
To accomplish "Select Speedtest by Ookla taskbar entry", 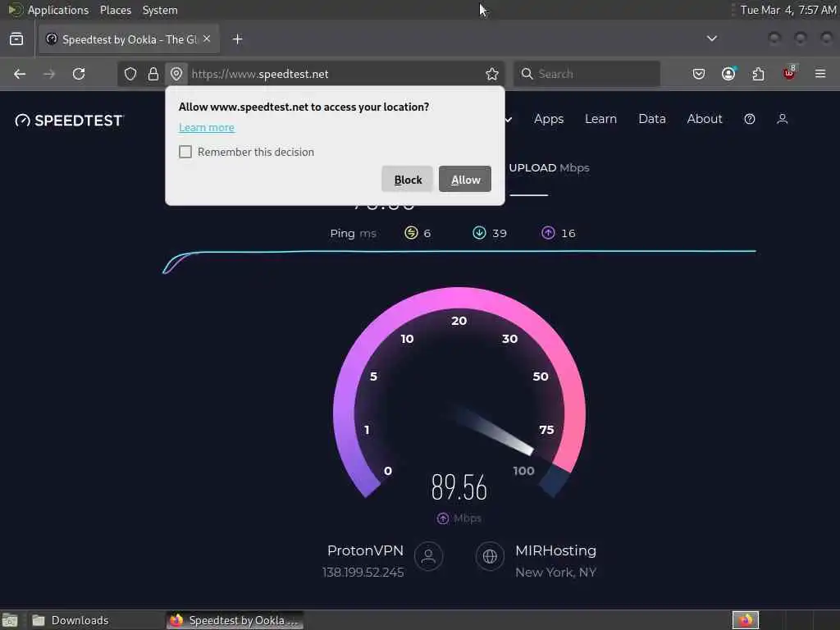I will point(235,620).
